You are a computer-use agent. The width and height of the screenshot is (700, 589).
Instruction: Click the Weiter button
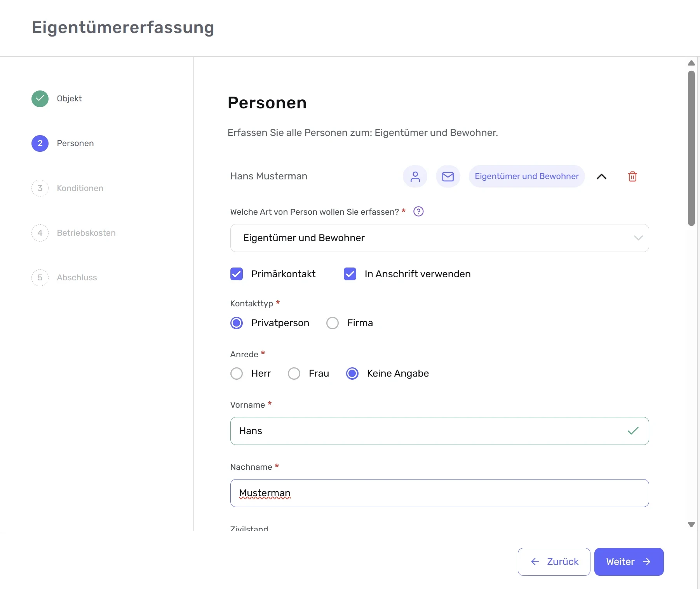point(629,562)
